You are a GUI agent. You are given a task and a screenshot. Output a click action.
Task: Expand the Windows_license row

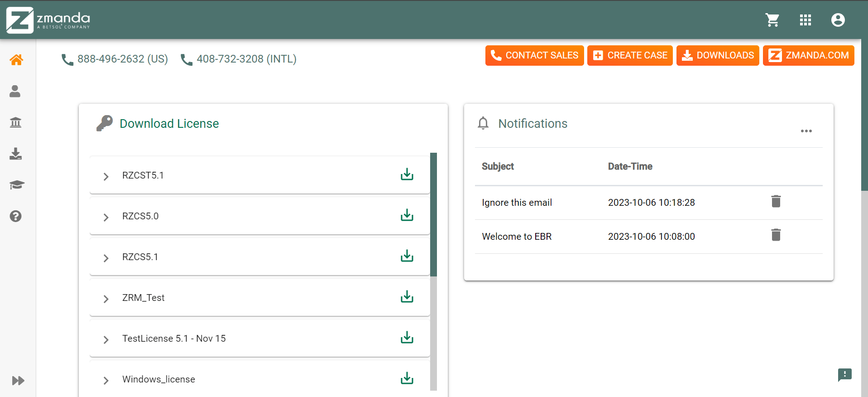click(106, 380)
